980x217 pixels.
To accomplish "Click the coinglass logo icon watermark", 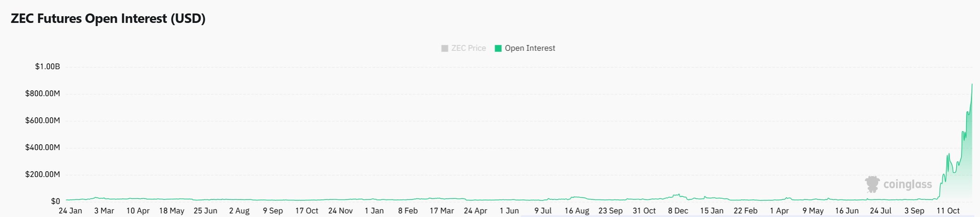I will click(x=872, y=184).
